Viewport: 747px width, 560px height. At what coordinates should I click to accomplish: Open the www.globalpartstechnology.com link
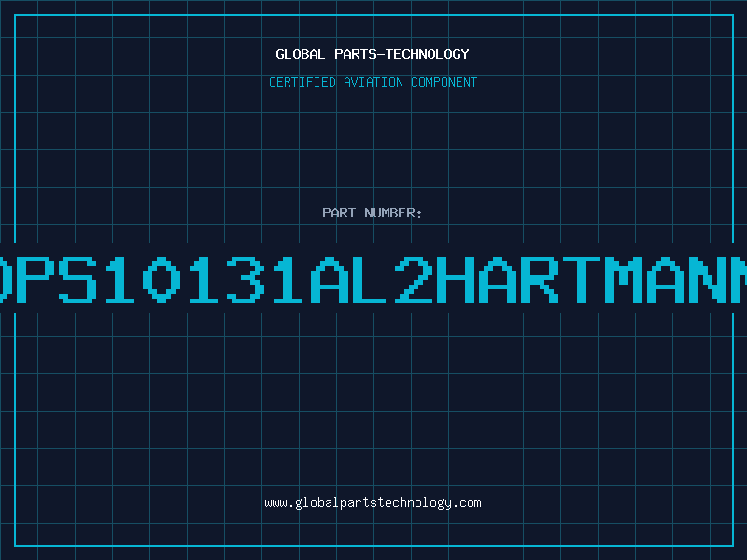click(373, 503)
